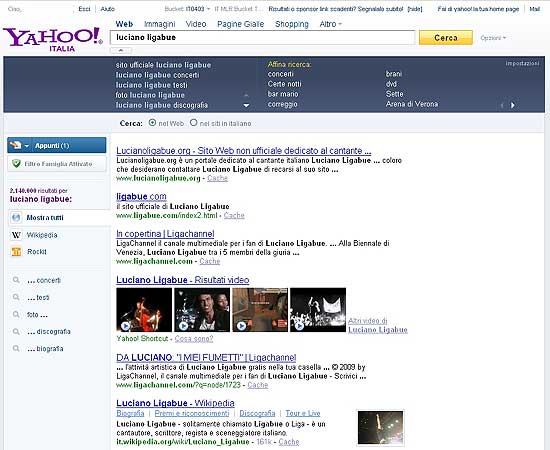Click the Rockit icon in sidebar
The height and width of the screenshot is (450, 550).
16,251
